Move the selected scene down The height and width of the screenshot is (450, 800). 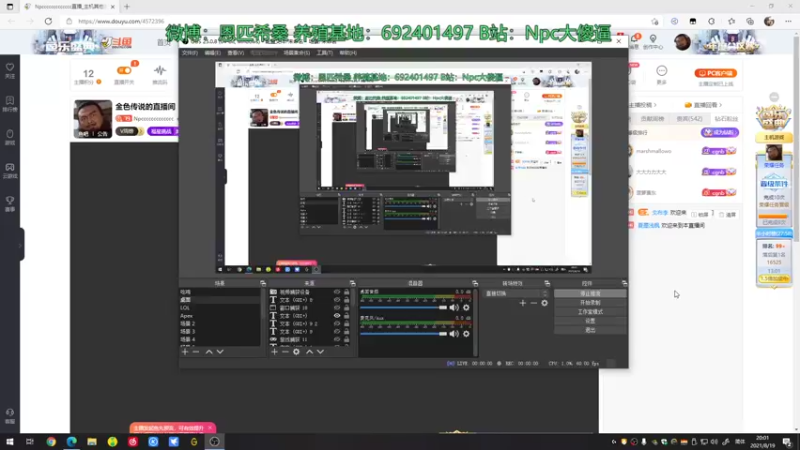(220, 352)
